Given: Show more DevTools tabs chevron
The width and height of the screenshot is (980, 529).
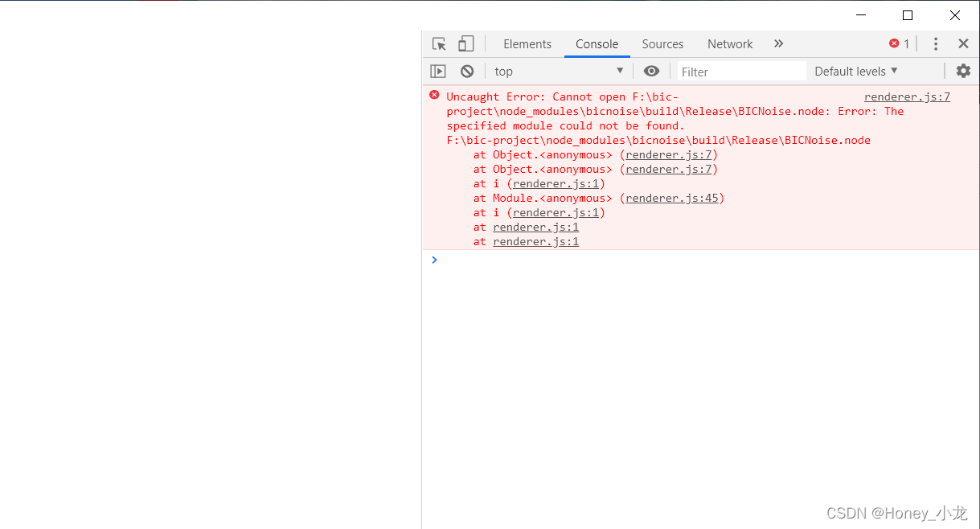Looking at the screenshot, I should [778, 44].
